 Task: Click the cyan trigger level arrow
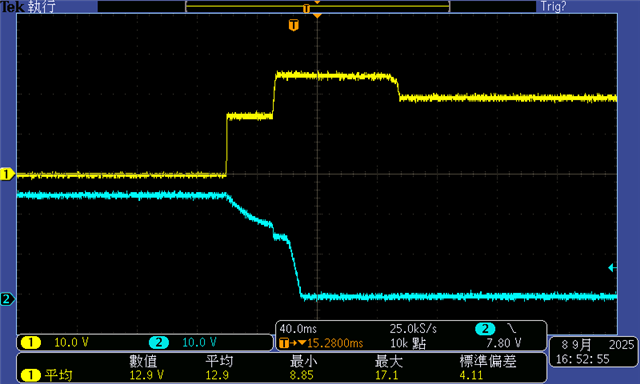click(x=612, y=268)
